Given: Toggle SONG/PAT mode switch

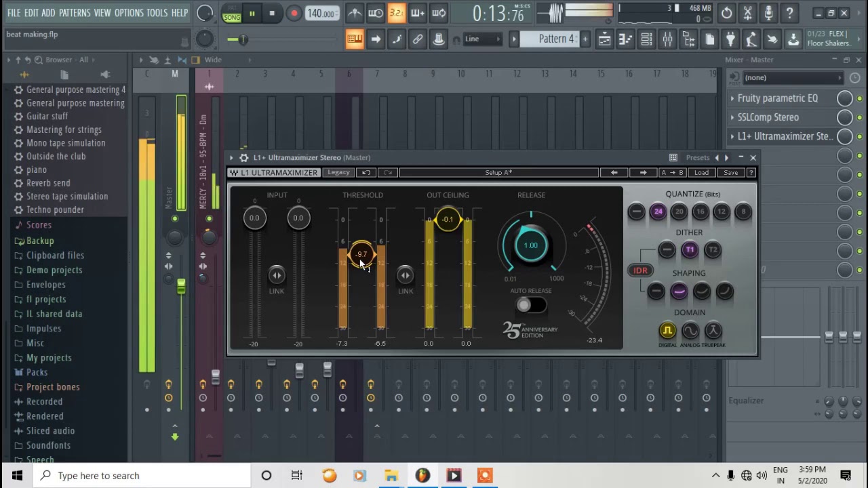Looking at the screenshot, I should (x=232, y=13).
